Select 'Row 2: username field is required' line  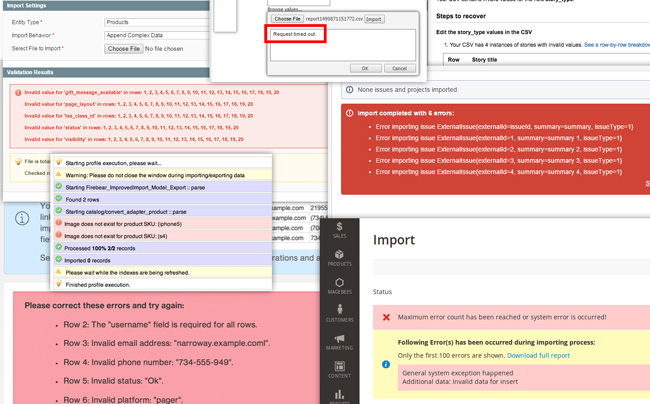coord(160,324)
